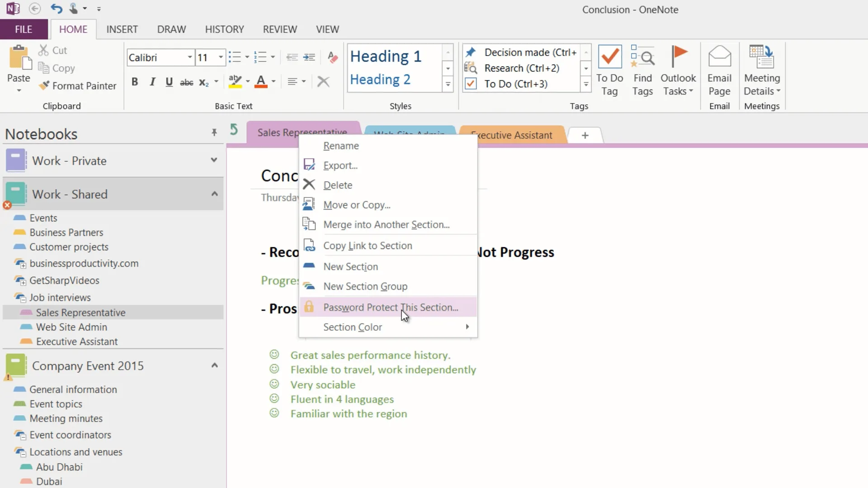Add a new section with plus tab
The width and height of the screenshot is (868, 488).
point(585,135)
